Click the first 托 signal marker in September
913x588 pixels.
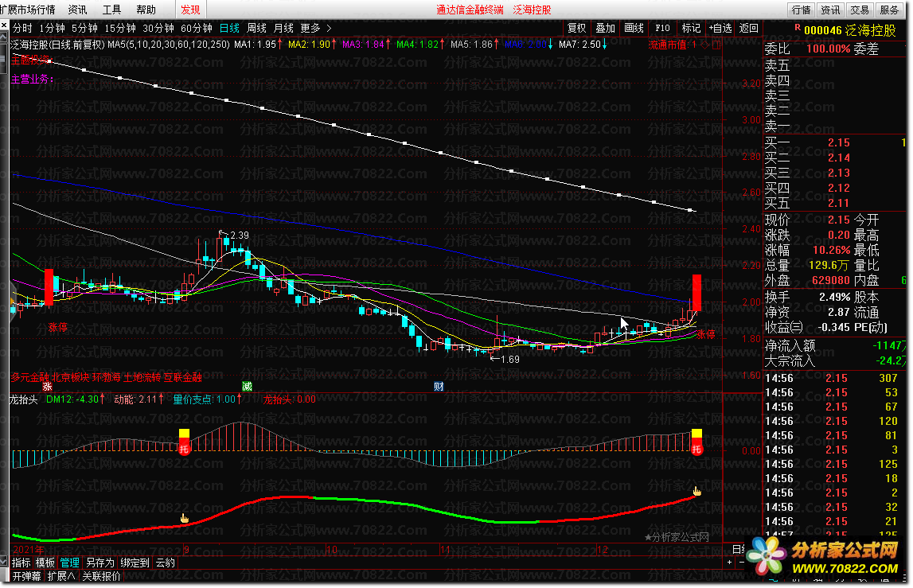point(184,448)
